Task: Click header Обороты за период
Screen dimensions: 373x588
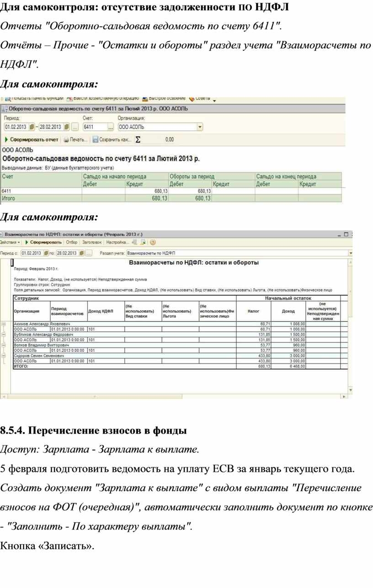Action: tap(211, 176)
